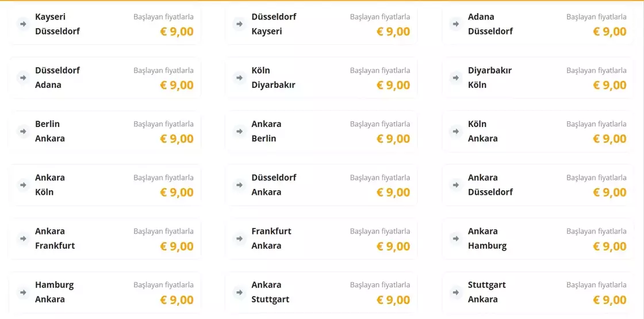Image resolution: width=644 pixels, height=319 pixels.
Task: Click arrow icon beside Adana to Düsseldorf
Action: pyautogui.click(x=456, y=24)
